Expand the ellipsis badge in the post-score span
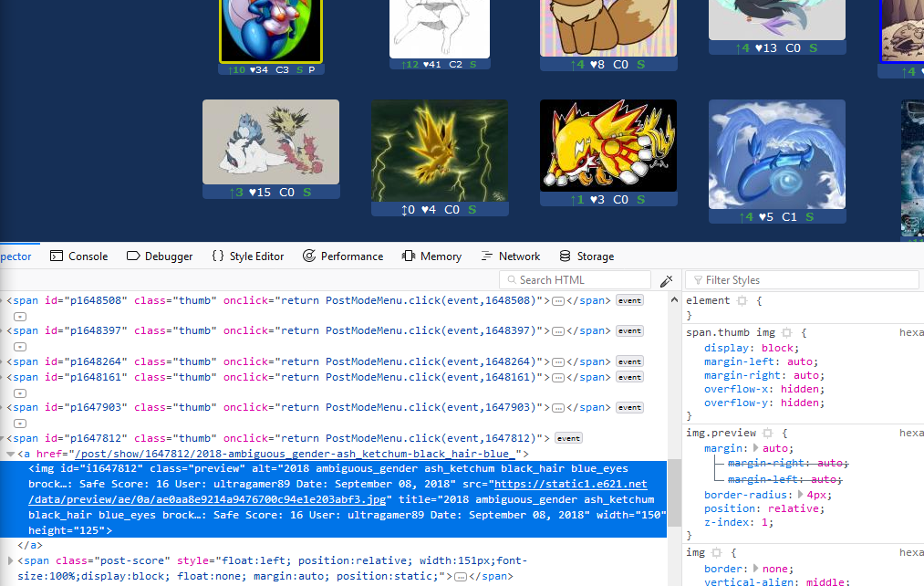This screenshot has width=924, height=586. pos(461,577)
